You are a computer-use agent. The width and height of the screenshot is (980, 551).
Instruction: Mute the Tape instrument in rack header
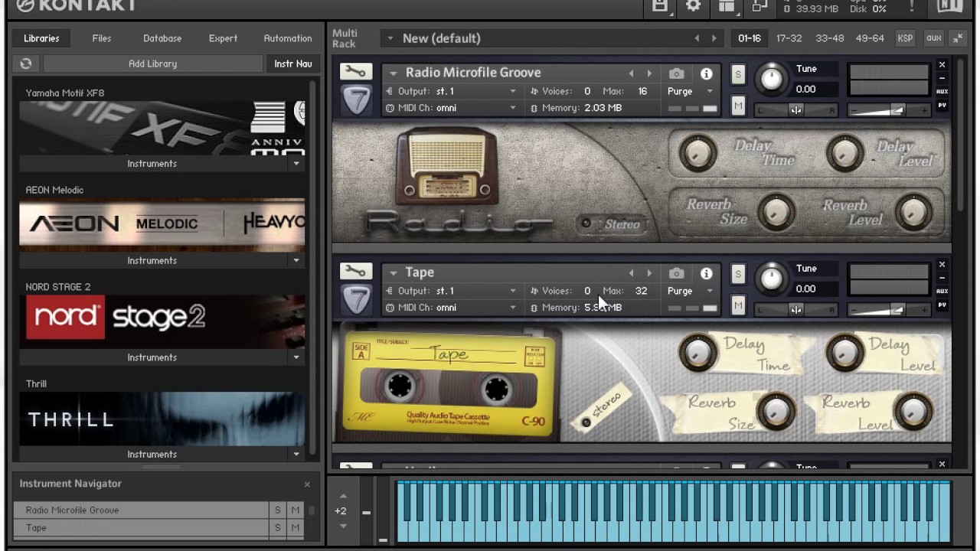click(738, 306)
